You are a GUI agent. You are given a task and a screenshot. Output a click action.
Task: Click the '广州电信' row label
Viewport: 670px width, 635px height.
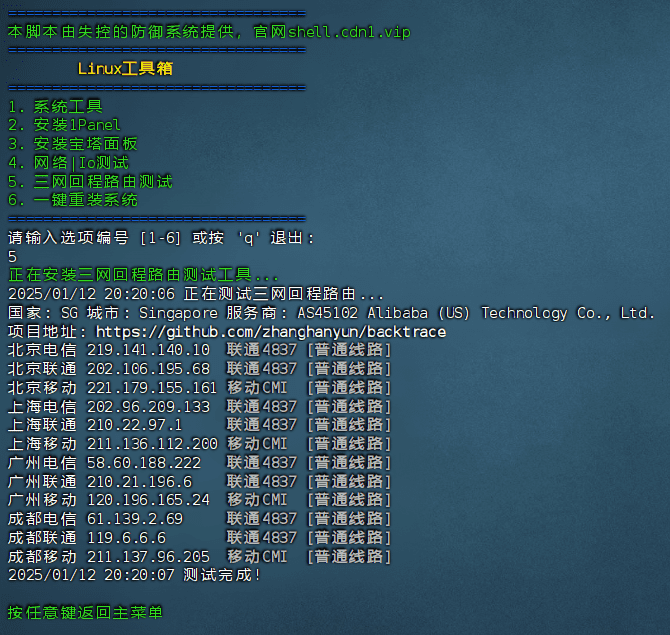[42, 463]
